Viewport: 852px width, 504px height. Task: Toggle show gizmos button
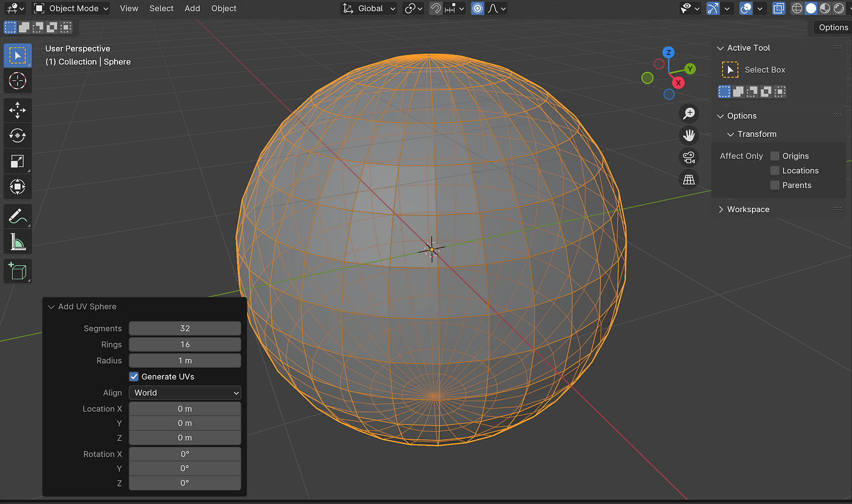point(713,8)
